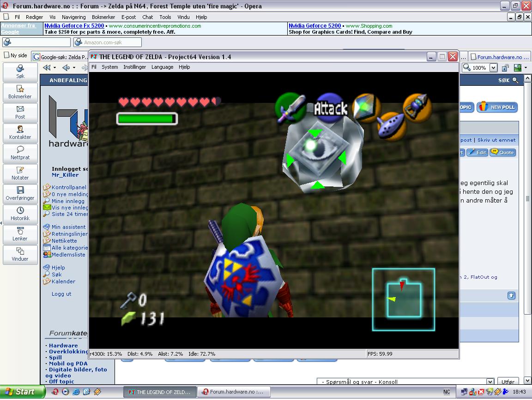This screenshot has width=532, height=400.
Task: Open System menu in Project64
Action: (x=110, y=67)
